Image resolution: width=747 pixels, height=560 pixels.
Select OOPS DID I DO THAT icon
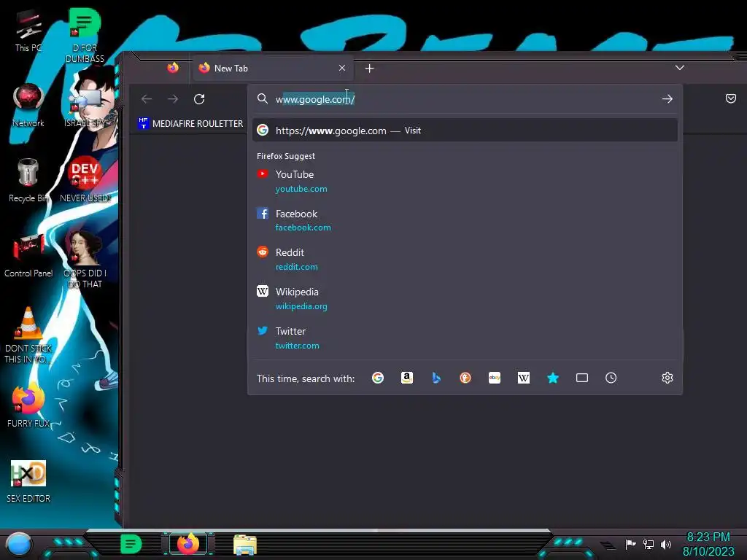click(x=85, y=260)
